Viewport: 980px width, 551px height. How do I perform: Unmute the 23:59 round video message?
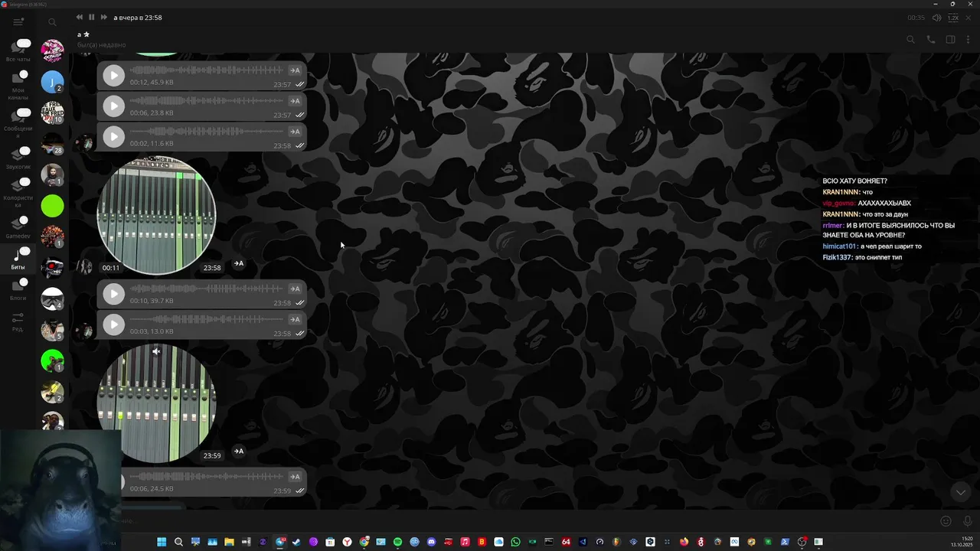tap(156, 351)
